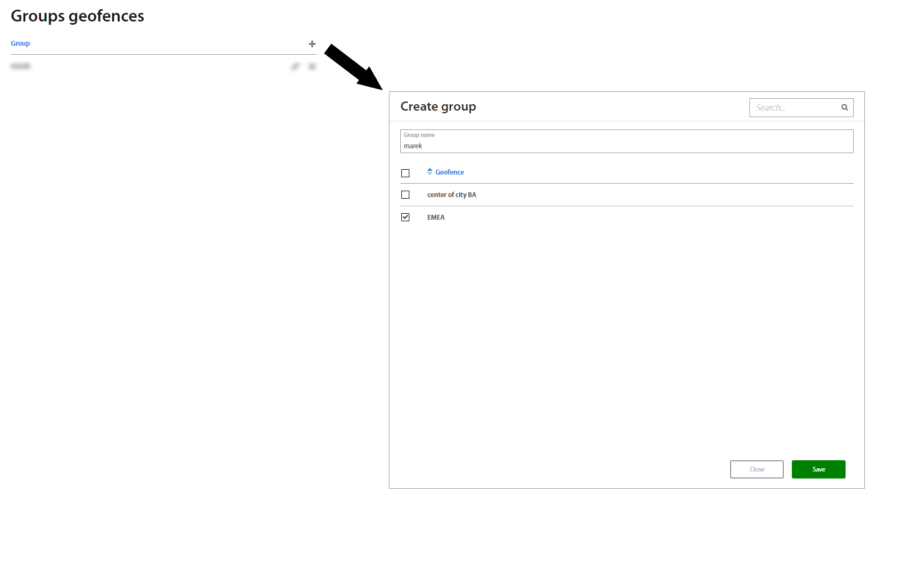
Task: Click the Group name field label
Action: click(x=419, y=135)
